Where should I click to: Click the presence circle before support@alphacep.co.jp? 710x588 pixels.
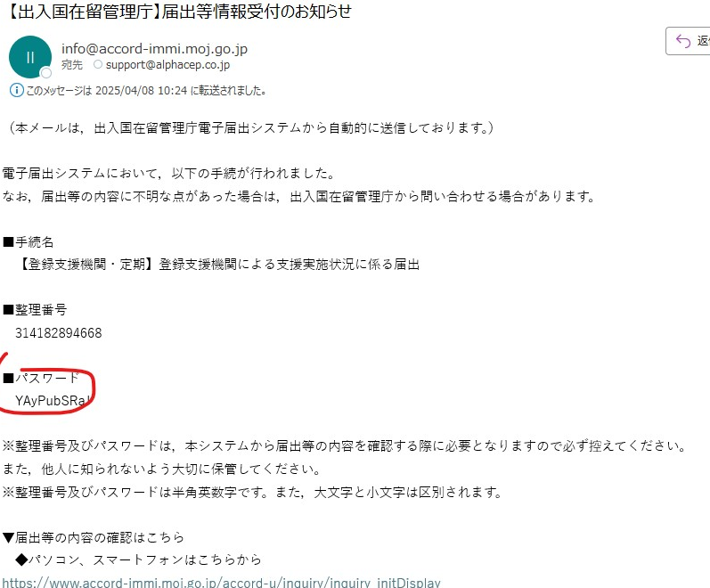[x=98, y=65]
